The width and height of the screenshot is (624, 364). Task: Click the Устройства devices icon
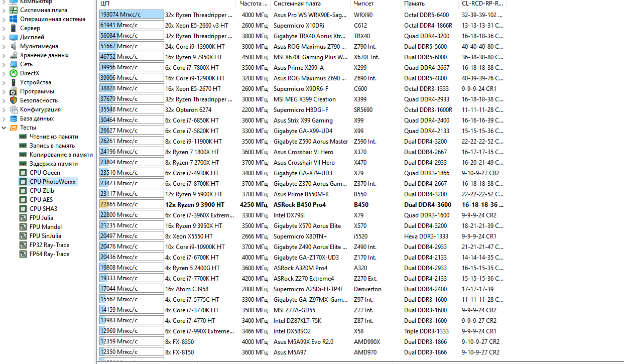pos(14,82)
